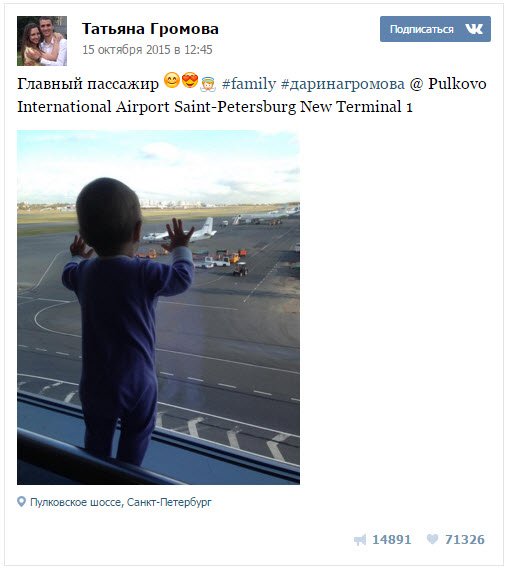
Task: Open the #даринагромова hashtag
Action: pyautogui.click(x=343, y=84)
